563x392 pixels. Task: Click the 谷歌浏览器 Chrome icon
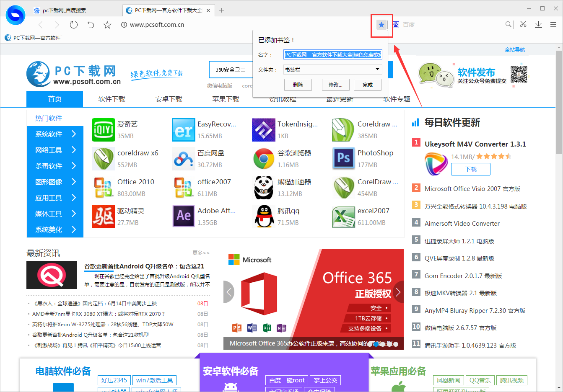263,159
